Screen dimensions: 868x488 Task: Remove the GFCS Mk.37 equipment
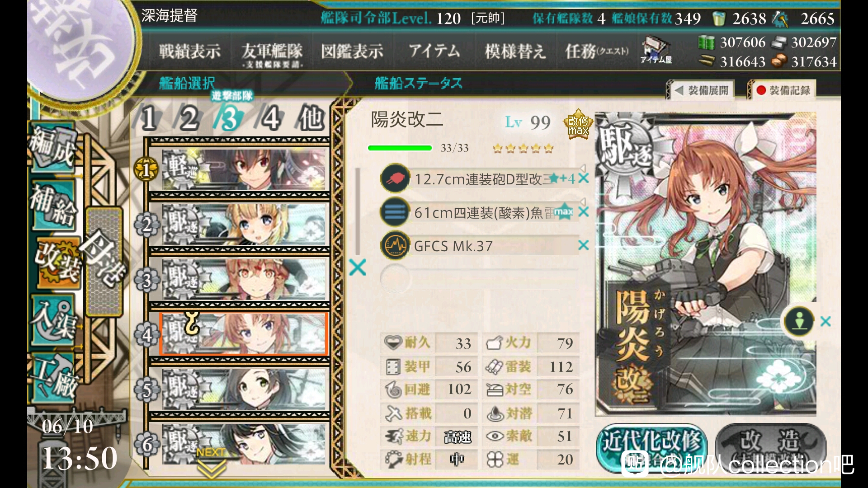[583, 245]
